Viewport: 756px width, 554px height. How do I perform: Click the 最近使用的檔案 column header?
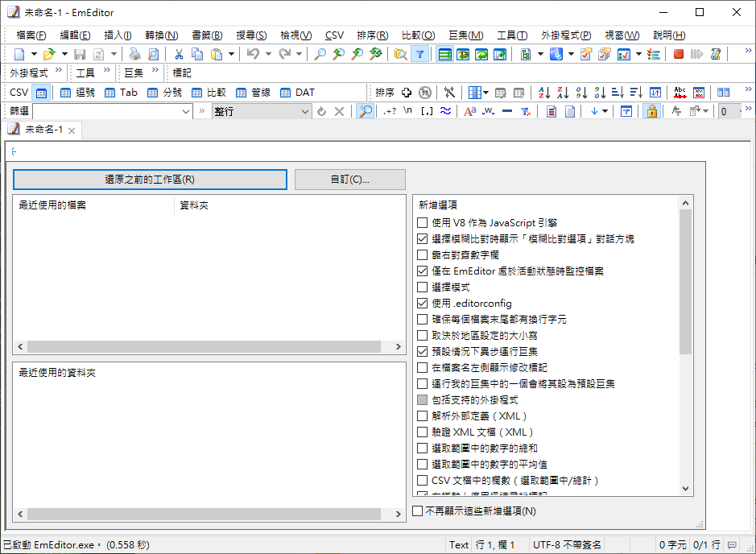[x=93, y=205]
